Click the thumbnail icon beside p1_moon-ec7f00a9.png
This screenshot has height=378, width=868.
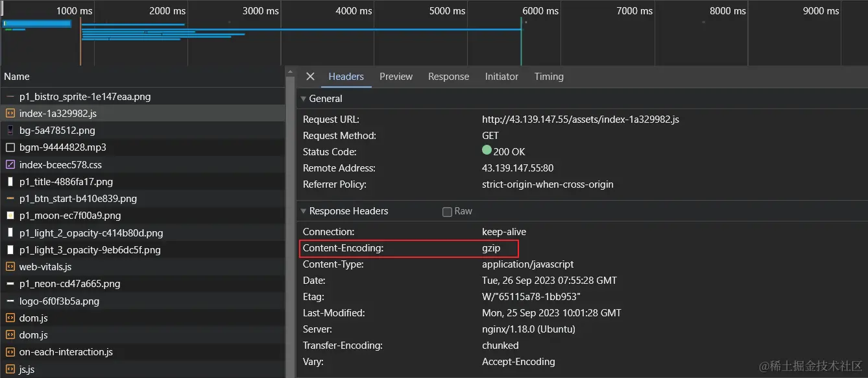click(10, 216)
